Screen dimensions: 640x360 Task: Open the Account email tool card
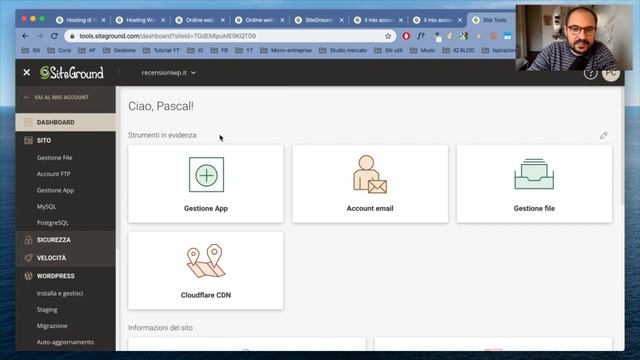click(370, 184)
